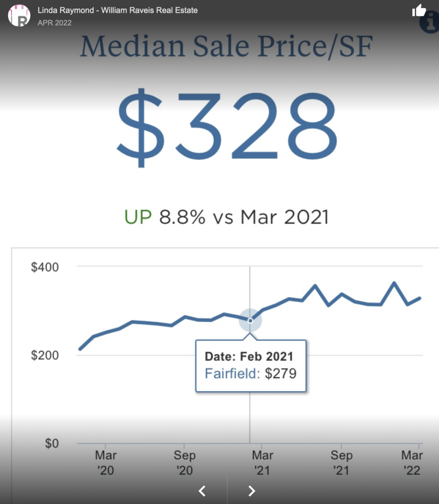Click the thumbs-up like icon
439x504 pixels.
coord(419,10)
